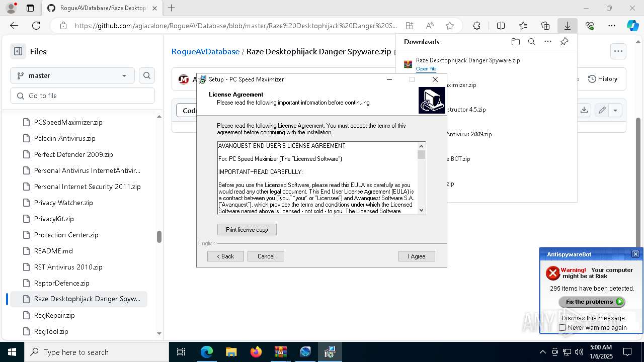Click the Go to file field
The height and width of the screenshot is (362, 644).
83,96
